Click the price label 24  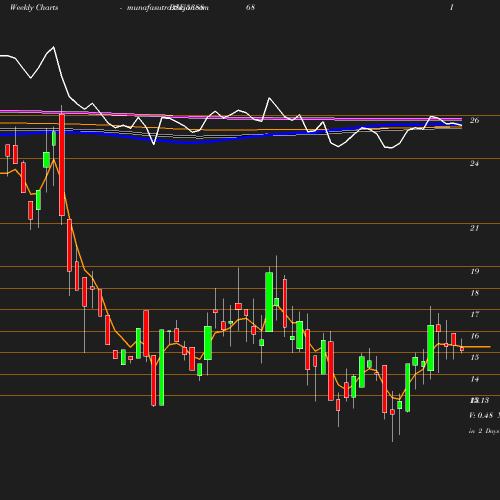pyautogui.click(x=474, y=163)
